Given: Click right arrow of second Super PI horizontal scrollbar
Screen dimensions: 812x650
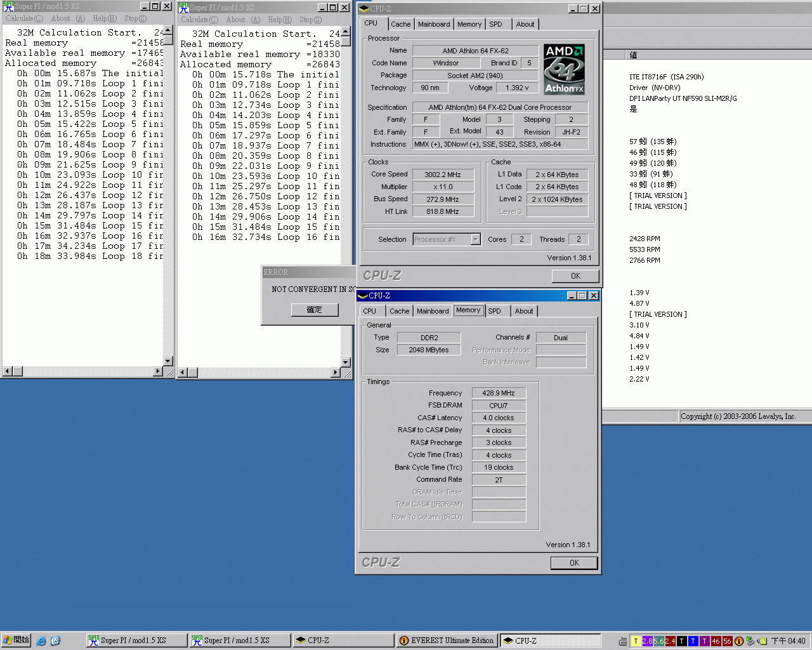Looking at the screenshot, I should (336, 372).
